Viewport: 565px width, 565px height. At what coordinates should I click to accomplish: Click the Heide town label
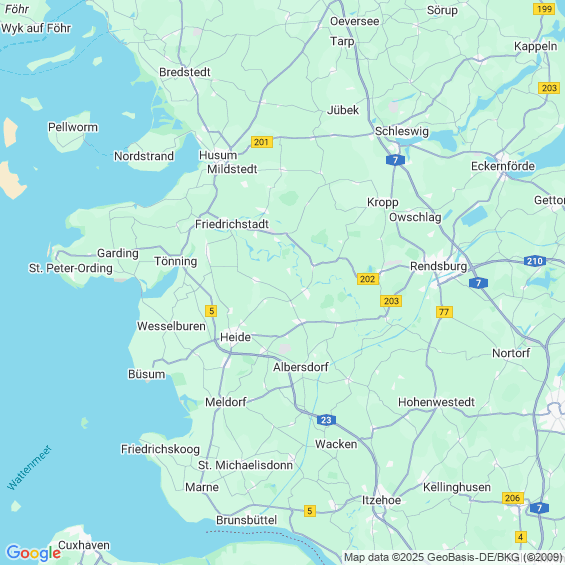(x=236, y=337)
